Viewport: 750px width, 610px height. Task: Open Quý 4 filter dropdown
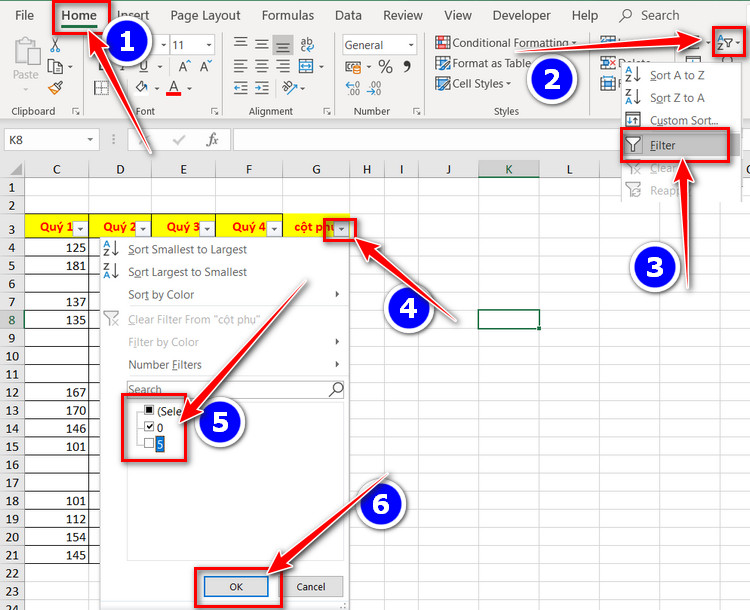[274, 229]
